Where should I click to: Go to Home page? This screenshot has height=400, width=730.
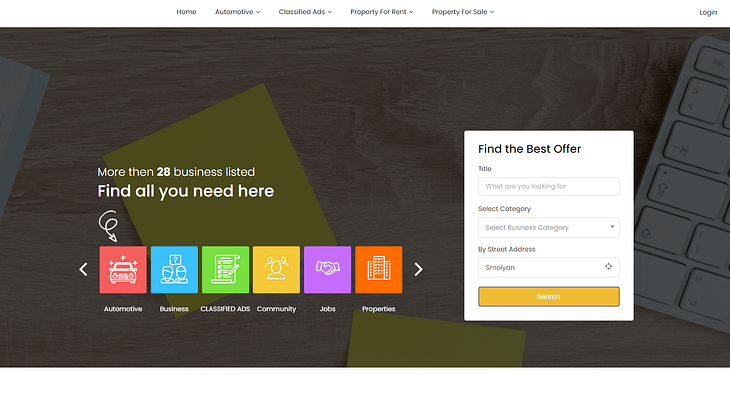pos(186,12)
